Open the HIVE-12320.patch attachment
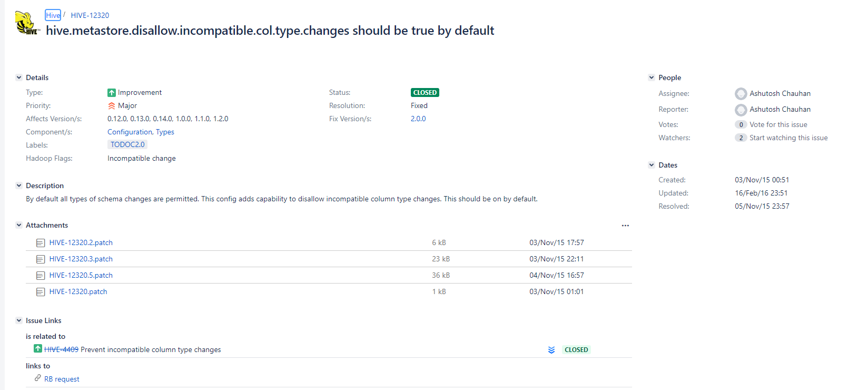The width and height of the screenshot is (868, 390). click(78, 291)
